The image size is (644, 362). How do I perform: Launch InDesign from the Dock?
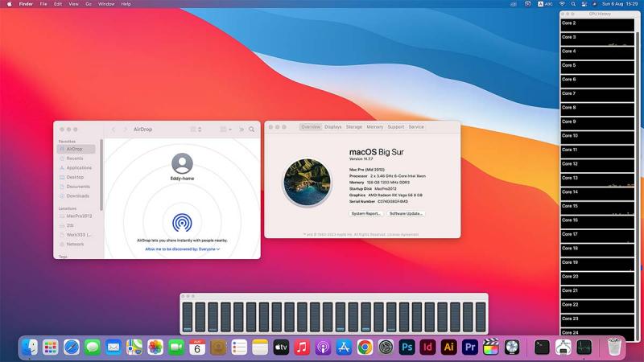point(428,348)
